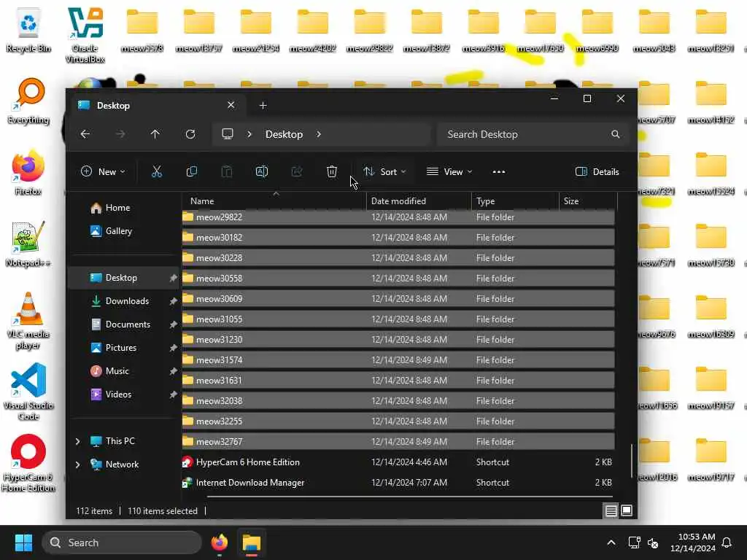Close the Desktop tab

(231, 105)
